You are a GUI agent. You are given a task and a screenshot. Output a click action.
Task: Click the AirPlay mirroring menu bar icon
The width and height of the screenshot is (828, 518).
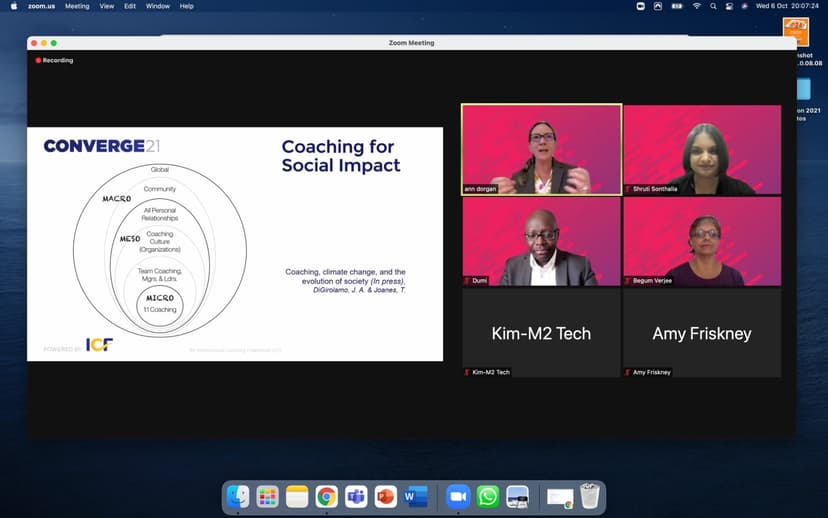tap(657, 6)
